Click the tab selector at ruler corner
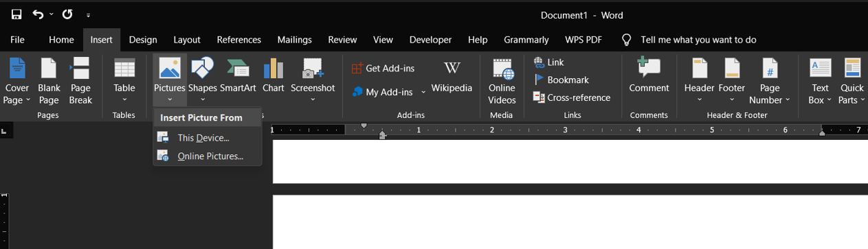The width and height of the screenshot is (868, 249). point(5,130)
